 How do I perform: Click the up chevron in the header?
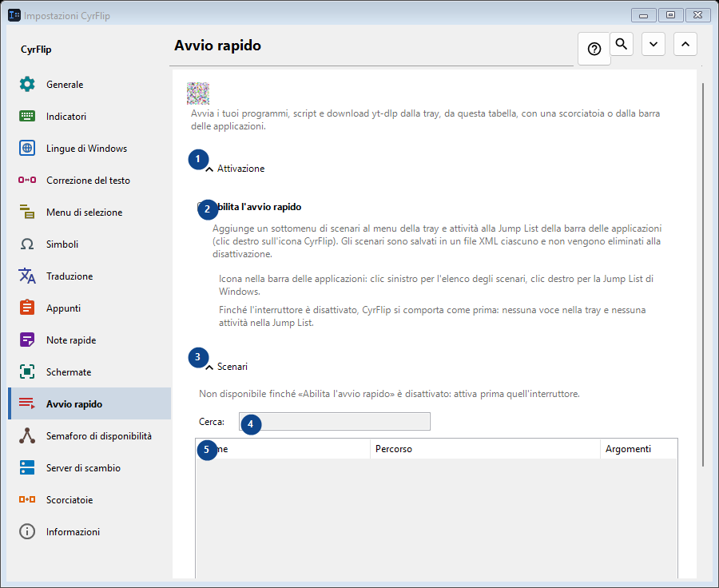pyautogui.click(x=685, y=44)
